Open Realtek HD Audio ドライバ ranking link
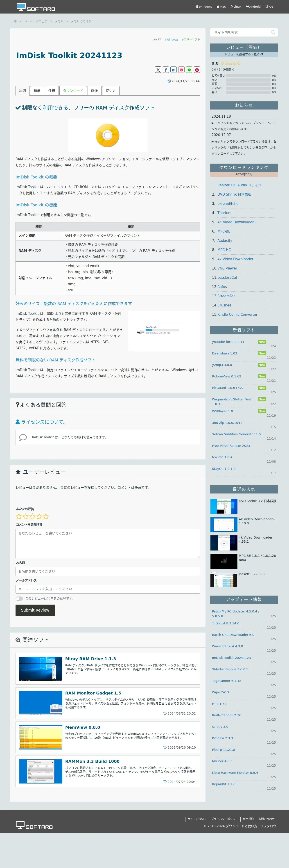The width and height of the screenshot is (289, 868). point(239,185)
